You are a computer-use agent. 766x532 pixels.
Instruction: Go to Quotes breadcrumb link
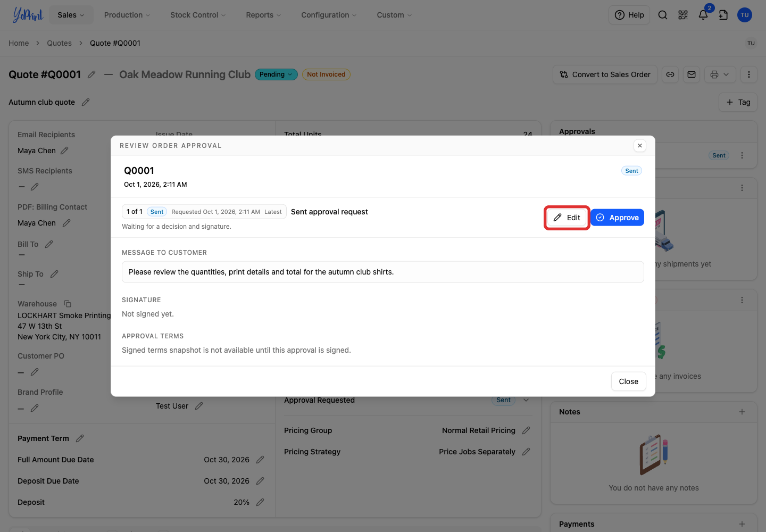pos(59,43)
